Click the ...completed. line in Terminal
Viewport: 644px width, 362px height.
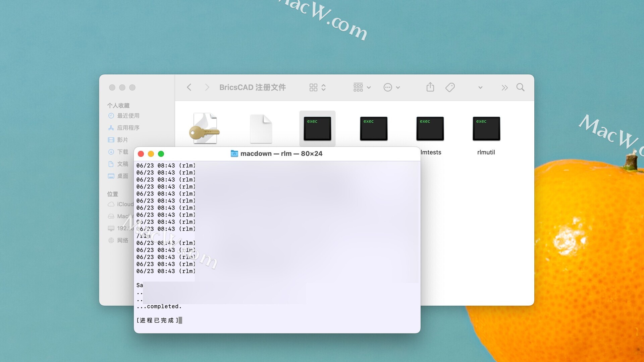[159, 306]
